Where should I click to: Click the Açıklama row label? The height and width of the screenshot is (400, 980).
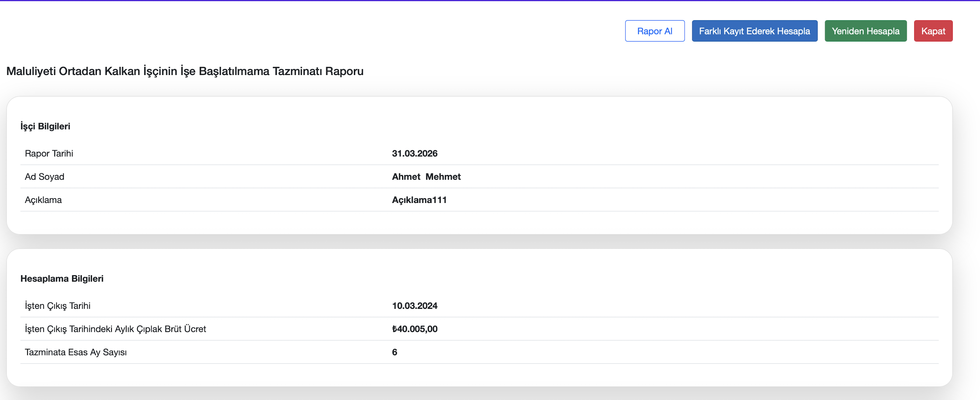point(43,200)
